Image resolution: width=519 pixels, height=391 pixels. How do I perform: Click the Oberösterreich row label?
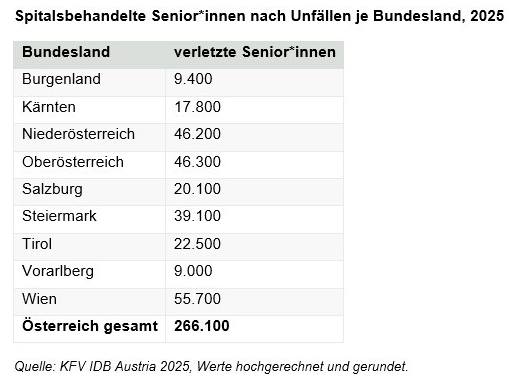click(73, 162)
